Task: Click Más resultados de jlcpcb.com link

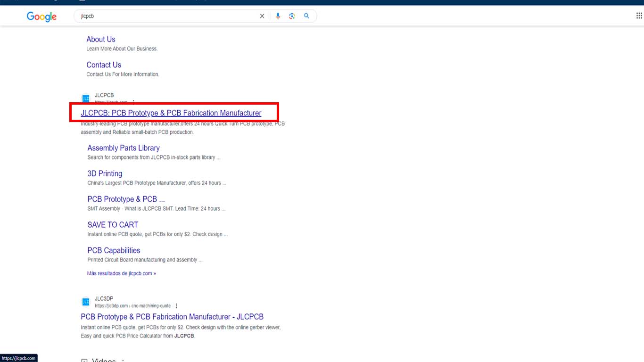Action: pyautogui.click(x=121, y=273)
